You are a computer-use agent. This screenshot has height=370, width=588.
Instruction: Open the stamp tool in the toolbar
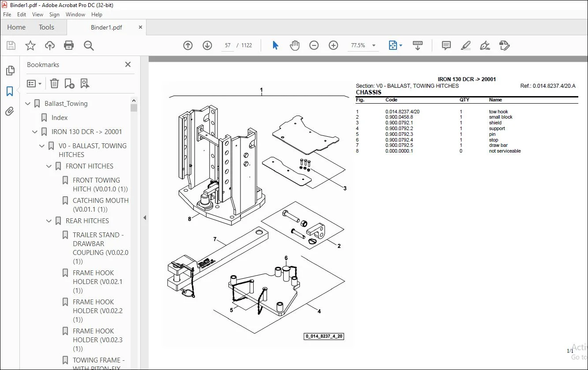[x=505, y=45]
